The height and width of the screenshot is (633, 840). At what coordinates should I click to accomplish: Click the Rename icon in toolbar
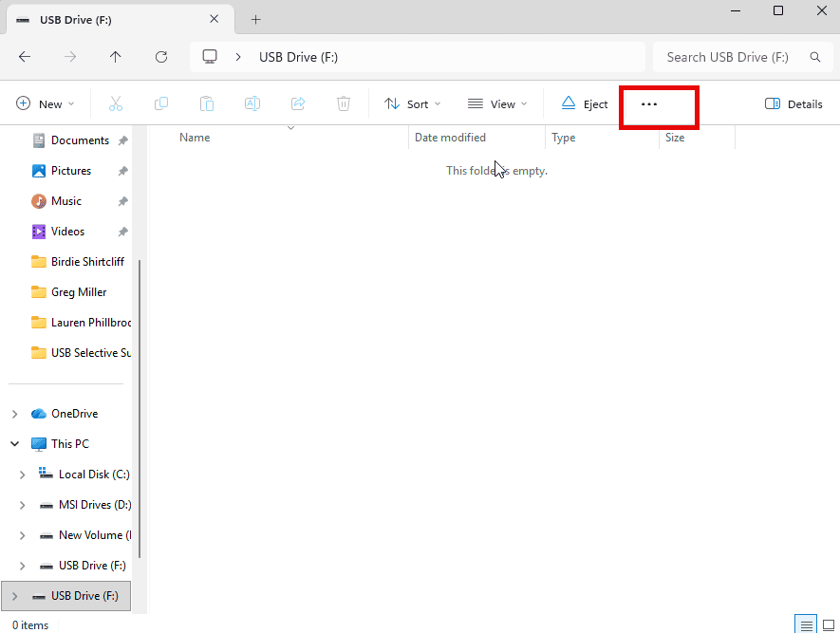pos(252,103)
